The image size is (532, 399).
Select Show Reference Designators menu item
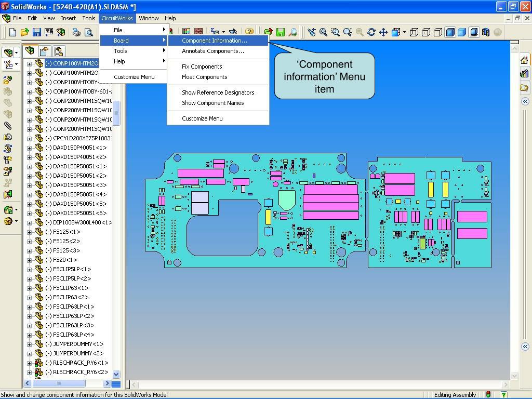(x=218, y=92)
